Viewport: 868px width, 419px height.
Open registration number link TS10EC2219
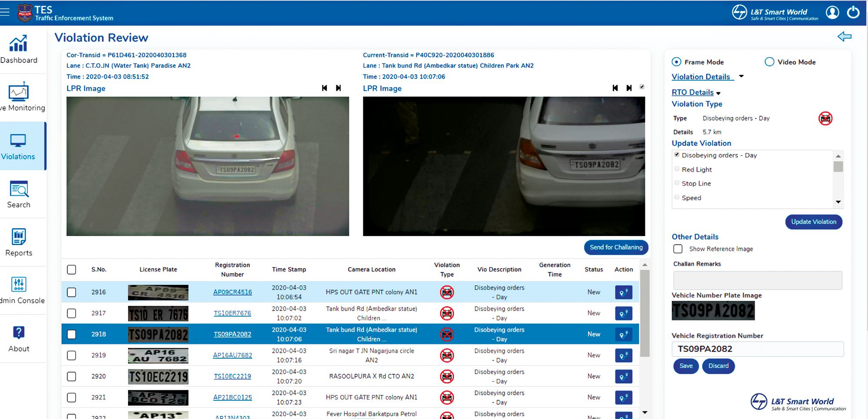point(232,376)
